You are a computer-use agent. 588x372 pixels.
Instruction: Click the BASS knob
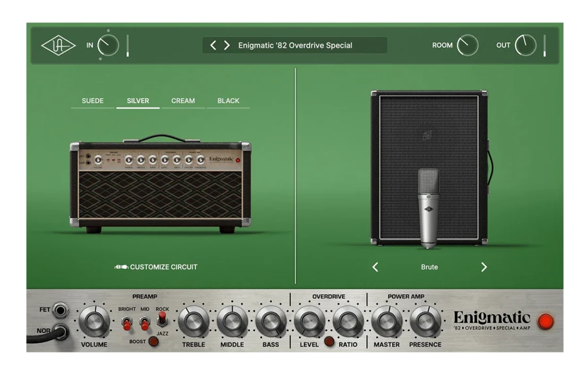(270, 321)
